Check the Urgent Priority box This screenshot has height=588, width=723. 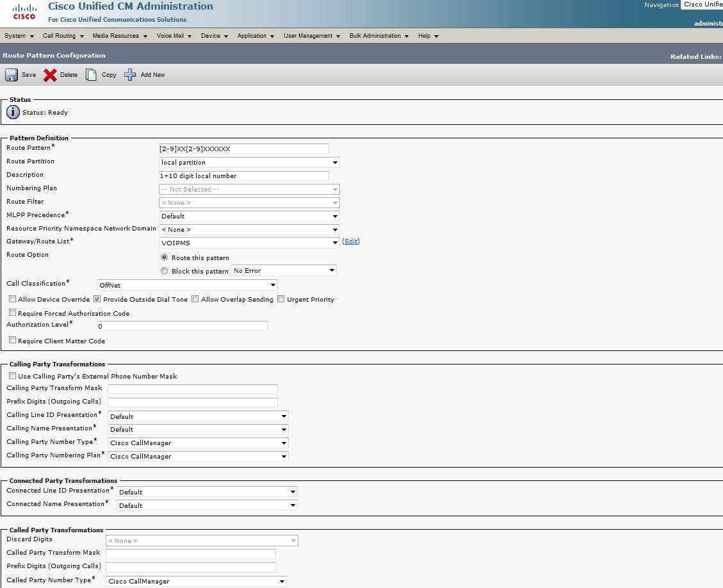point(280,299)
